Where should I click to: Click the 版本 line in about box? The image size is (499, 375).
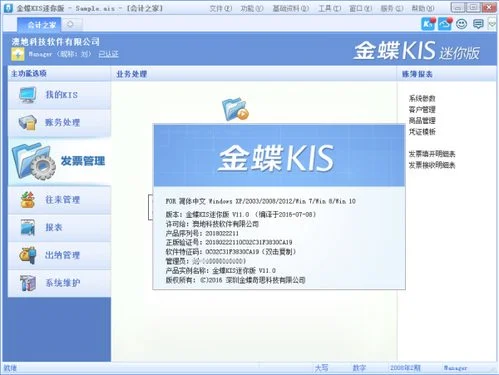[x=241, y=214]
